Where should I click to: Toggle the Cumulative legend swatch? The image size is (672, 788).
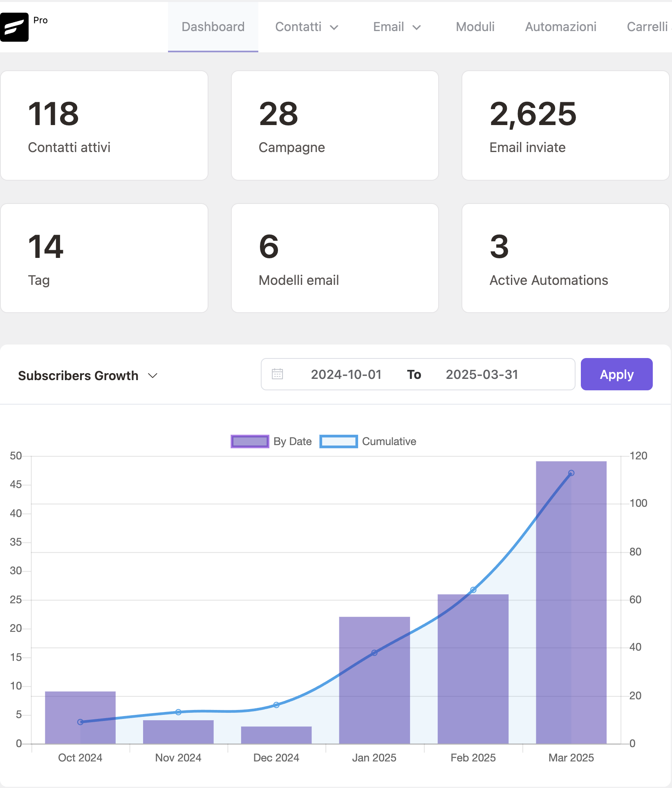tap(338, 441)
